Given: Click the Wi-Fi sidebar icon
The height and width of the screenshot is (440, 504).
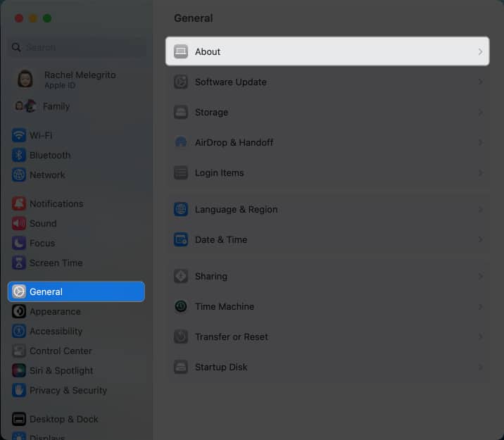Looking at the screenshot, I should pos(19,135).
